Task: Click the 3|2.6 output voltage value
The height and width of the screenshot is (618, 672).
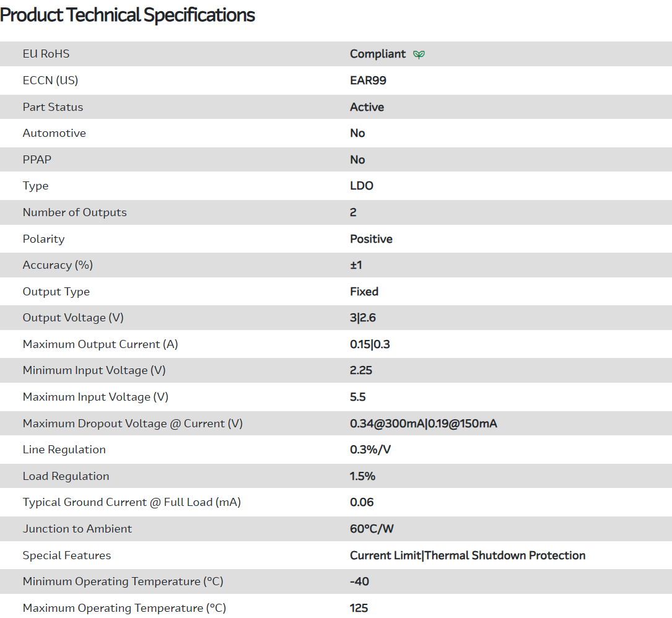Action: click(363, 318)
